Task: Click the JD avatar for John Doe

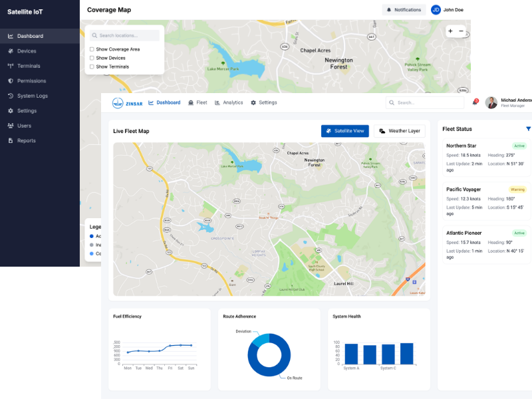Action: [436, 10]
